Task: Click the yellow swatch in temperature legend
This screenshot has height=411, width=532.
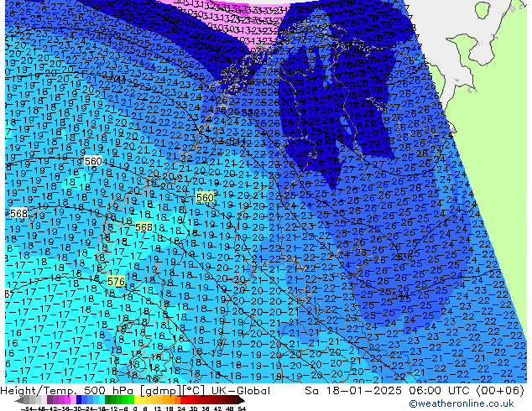Action: click(138, 400)
